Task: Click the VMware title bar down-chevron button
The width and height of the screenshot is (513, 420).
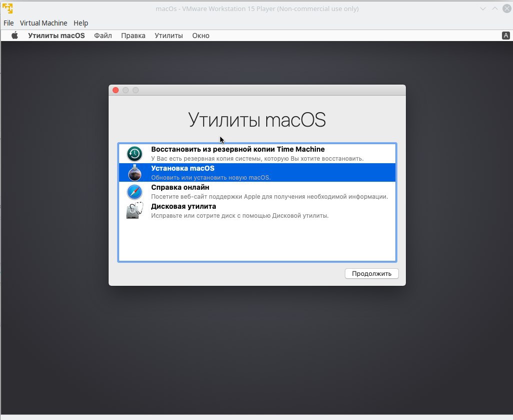Action: coord(483,9)
